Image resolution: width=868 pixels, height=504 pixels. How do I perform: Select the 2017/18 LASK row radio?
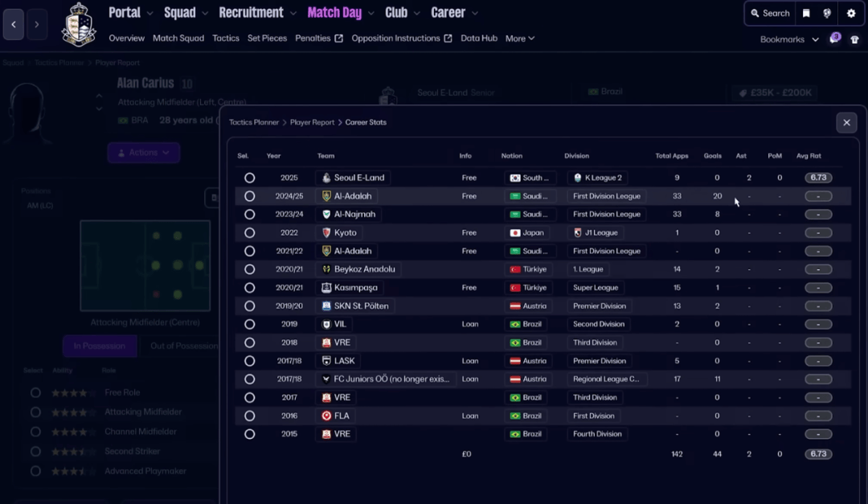[x=249, y=361]
